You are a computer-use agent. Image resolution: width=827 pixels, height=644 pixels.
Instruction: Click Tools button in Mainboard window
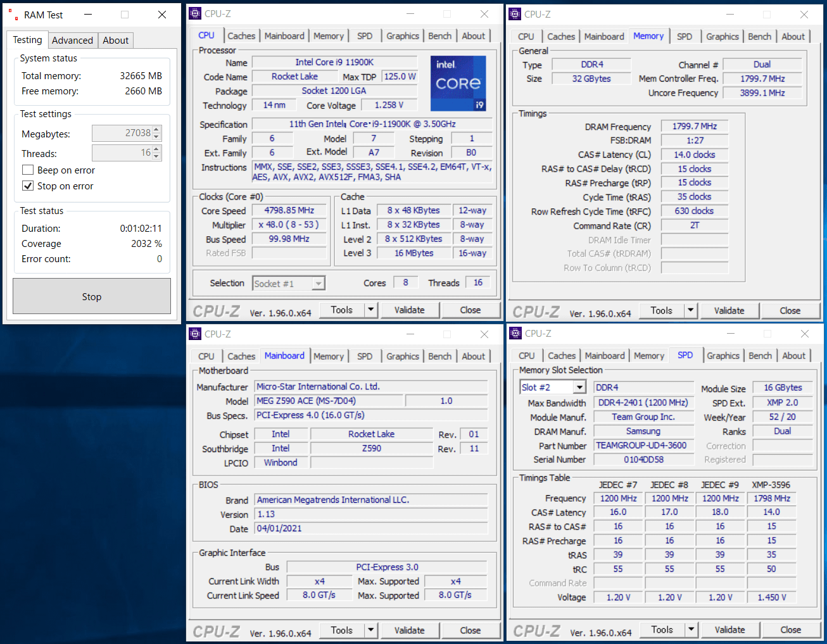point(342,630)
